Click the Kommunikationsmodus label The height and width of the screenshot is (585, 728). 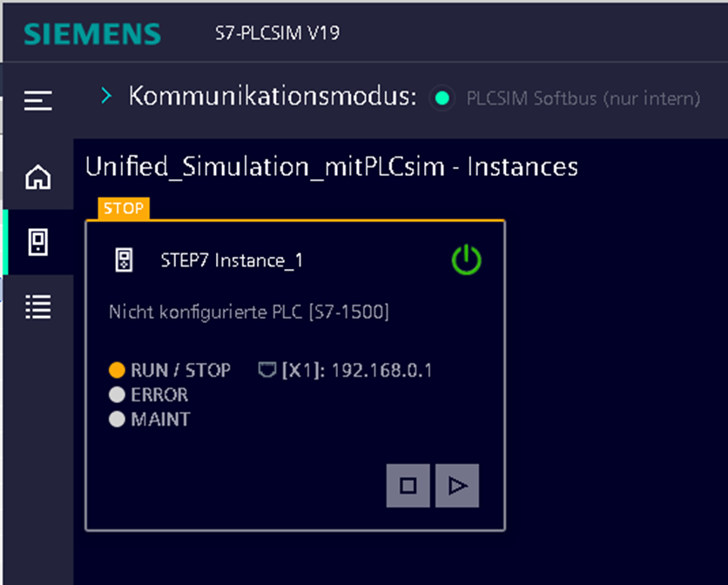pyautogui.click(x=273, y=96)
